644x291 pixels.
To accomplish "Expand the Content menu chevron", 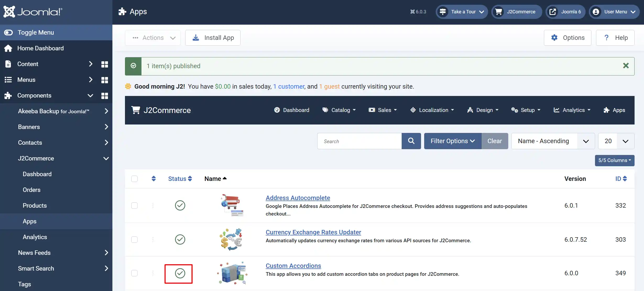I will [91, 64].
